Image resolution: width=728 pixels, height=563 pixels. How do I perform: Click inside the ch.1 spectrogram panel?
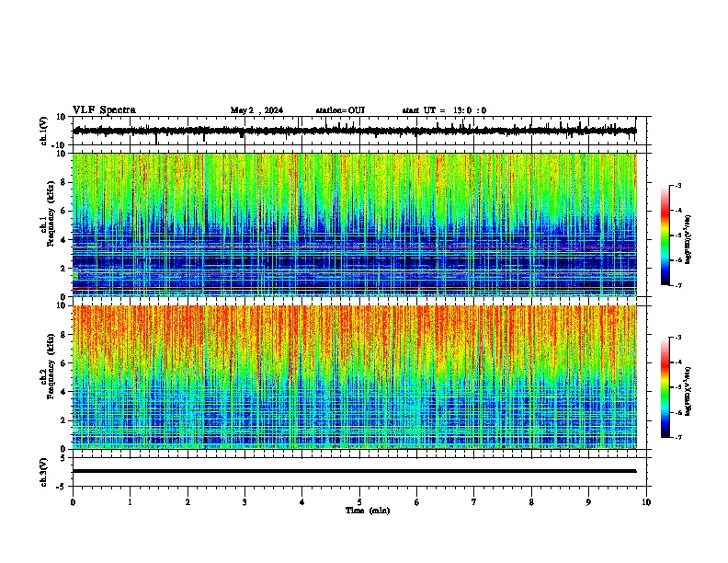(x=354, y=224)
